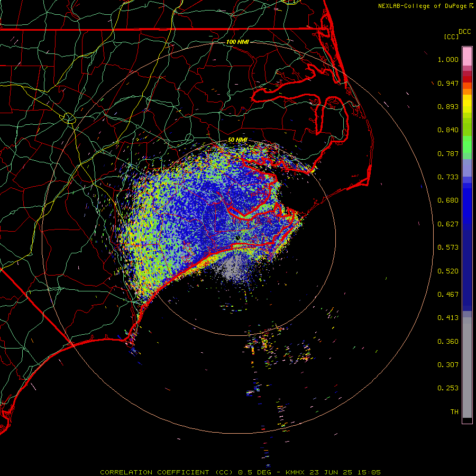Click the 0.520 color scale value
Viewport: 476px width, 476px height.
click(x=448, y=271)
